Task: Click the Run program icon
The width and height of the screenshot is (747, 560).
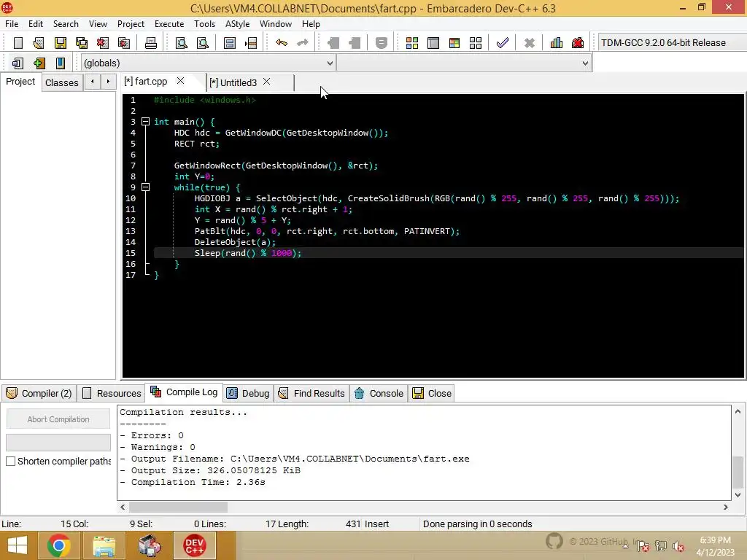Action: pos(433,43)
